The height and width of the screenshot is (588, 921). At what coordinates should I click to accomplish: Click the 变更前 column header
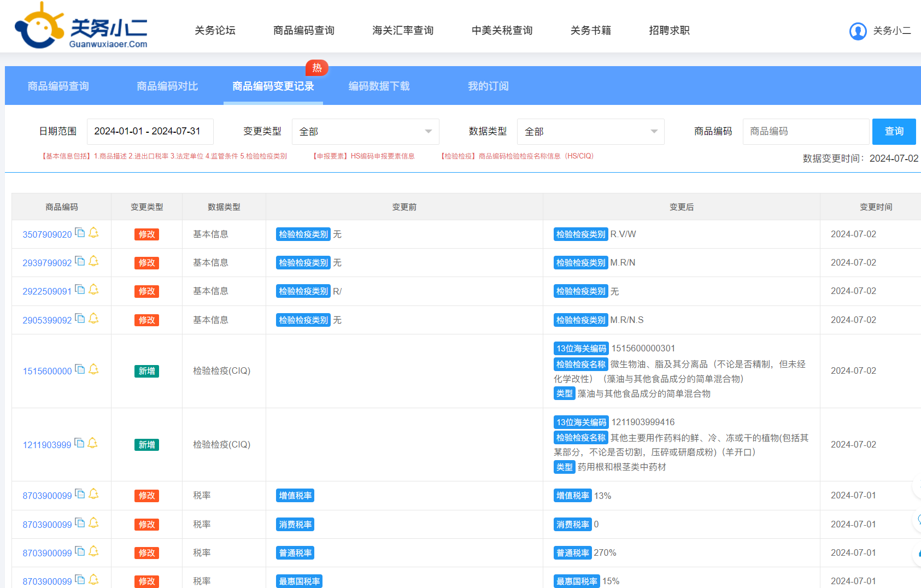click(x=404, y=207)
